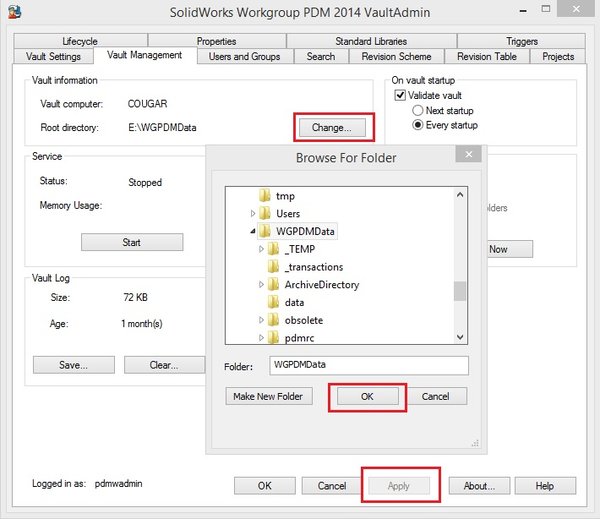This screenshot has height=519, width=600.
Task: Click the VaultAdmin app icon in title bar
Action: pos(15,11)
